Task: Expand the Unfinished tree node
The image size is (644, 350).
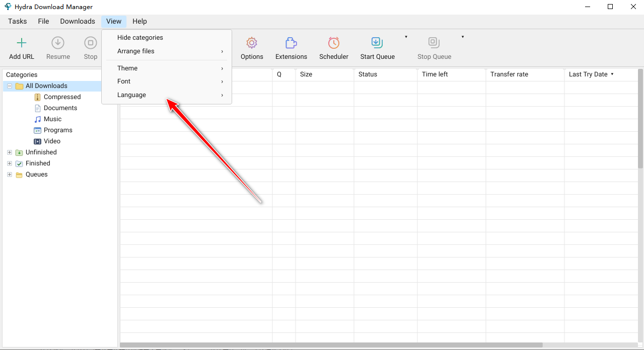Action: [9, 152]
